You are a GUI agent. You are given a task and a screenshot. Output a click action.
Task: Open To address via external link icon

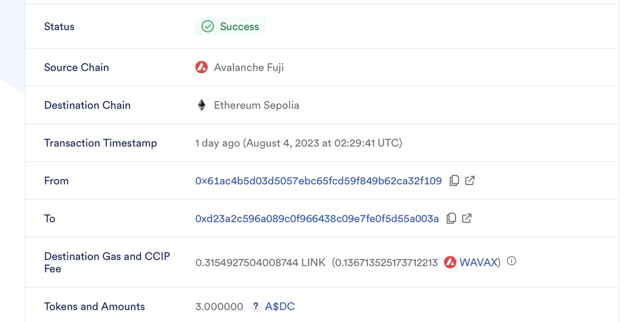[x=467, y=218]
